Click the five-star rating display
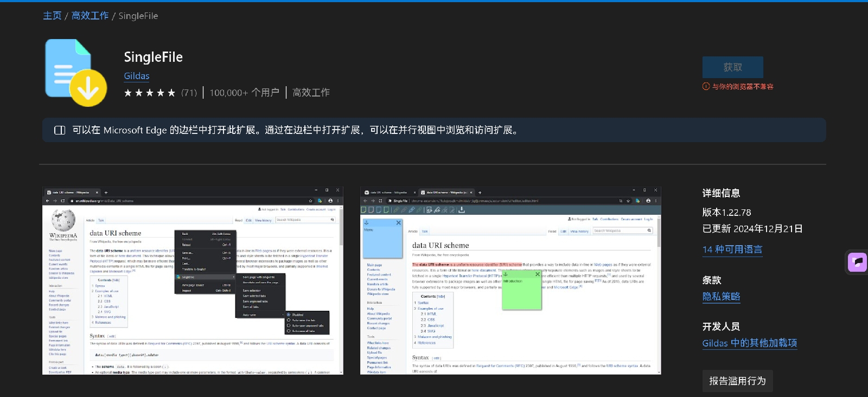 pos(150,93)
